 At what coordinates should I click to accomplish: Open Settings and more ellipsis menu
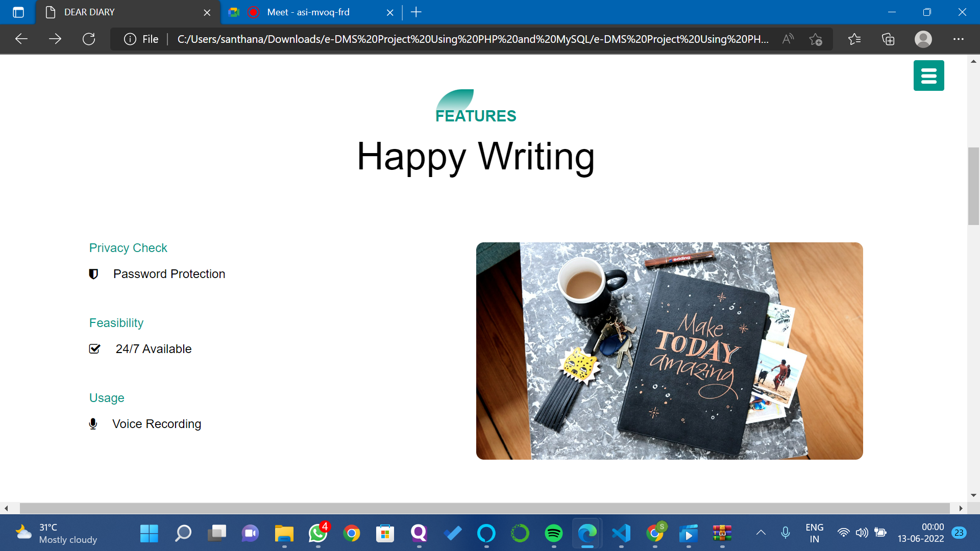pyautogui.click(x=958, y=39)
